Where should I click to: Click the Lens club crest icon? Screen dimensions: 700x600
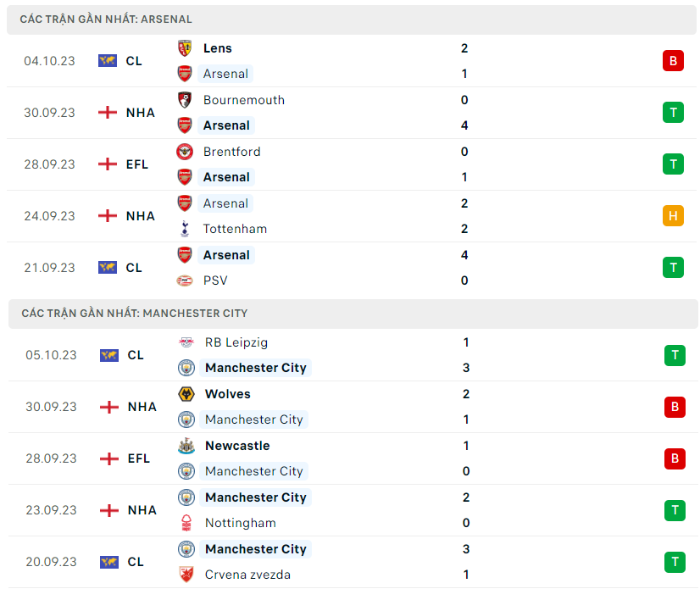click(x=185, y=48)
